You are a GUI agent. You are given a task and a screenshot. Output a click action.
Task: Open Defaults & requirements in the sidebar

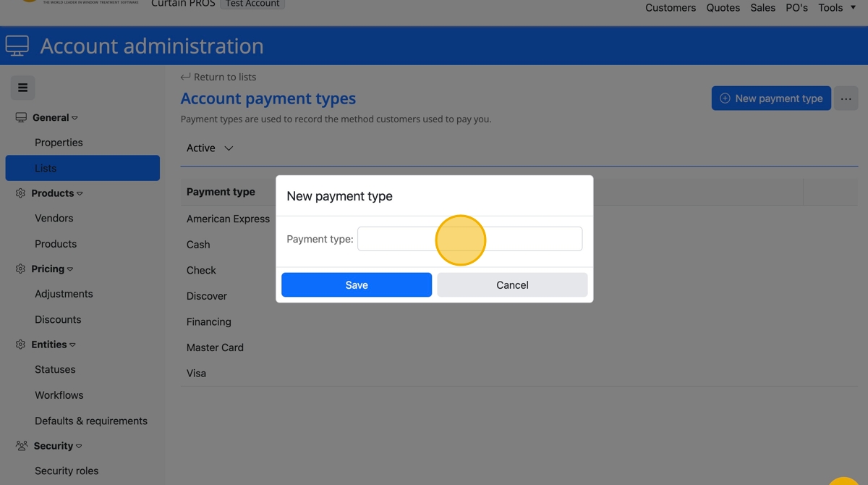pos(91,421)
